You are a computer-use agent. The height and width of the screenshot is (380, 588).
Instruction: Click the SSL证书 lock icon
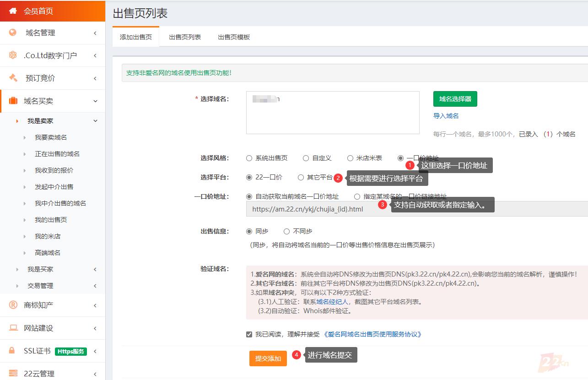click(x=13, y=351)
